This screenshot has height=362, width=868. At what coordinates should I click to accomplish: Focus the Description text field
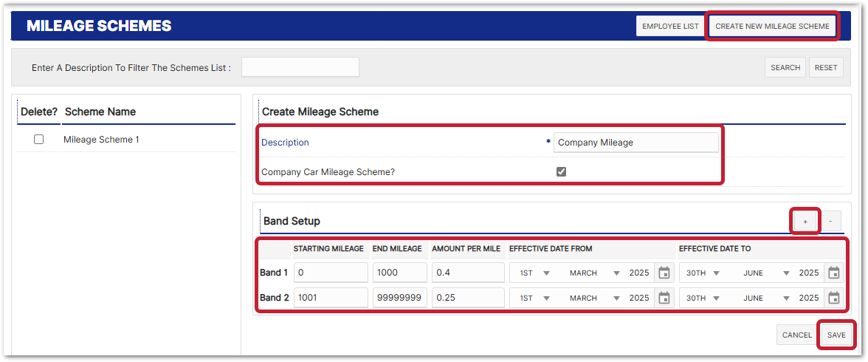[x=635, y=143]
